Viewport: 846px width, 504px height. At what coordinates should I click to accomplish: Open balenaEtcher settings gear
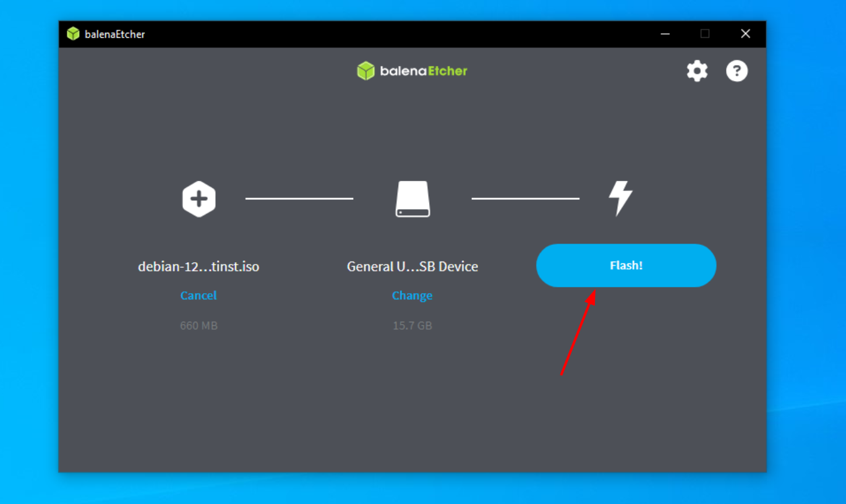click(x=697, y=71)
